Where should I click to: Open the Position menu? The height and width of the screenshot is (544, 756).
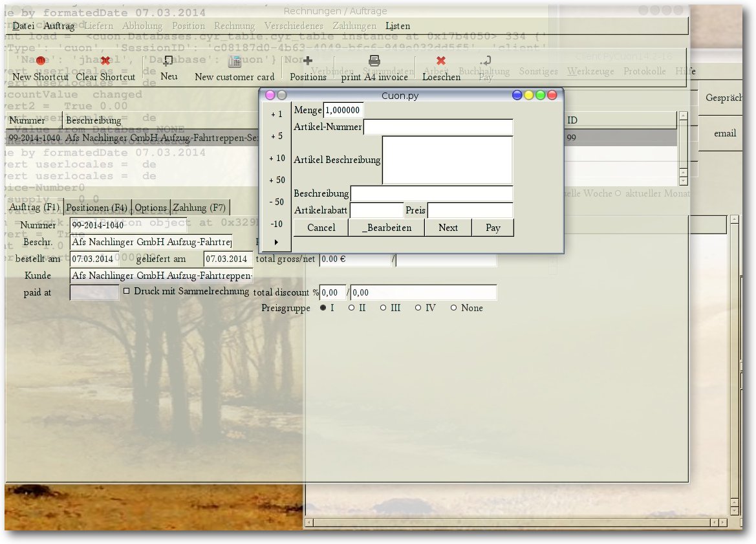(189, 26)
